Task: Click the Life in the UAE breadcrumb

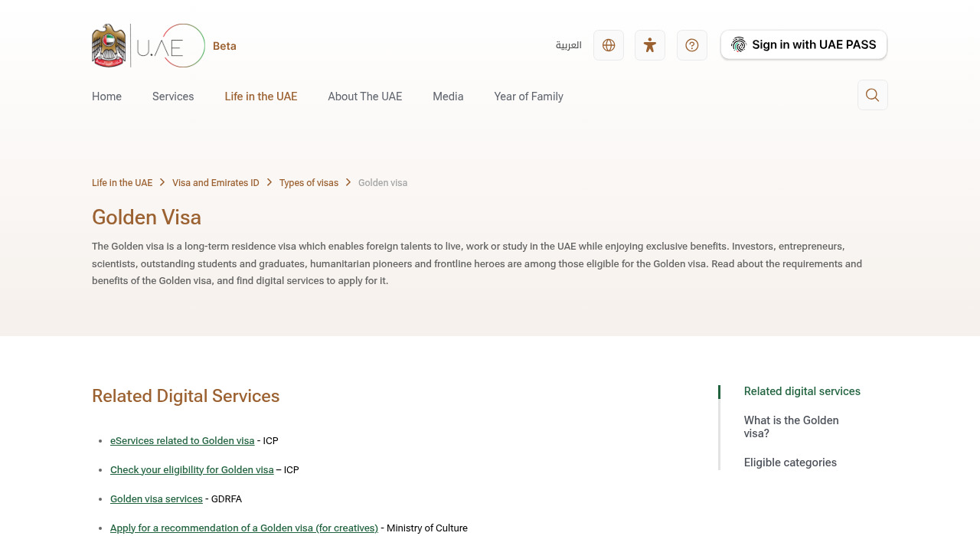Action: click(122, 183)
